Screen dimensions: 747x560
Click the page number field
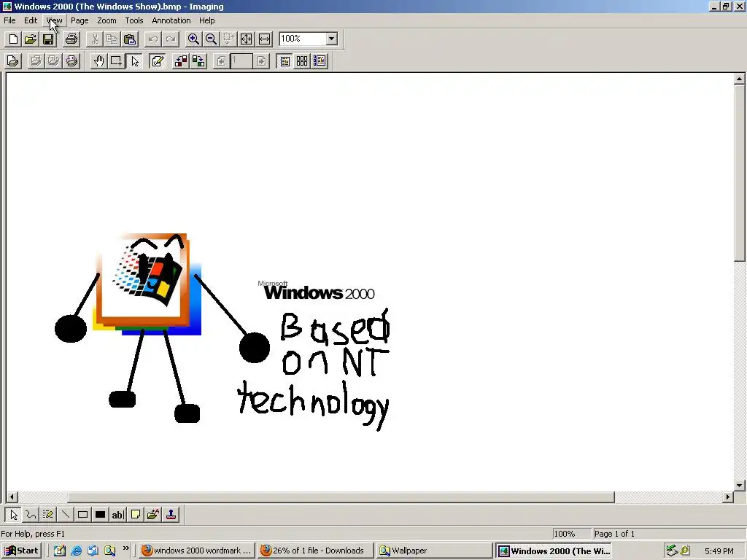coord(241,61)
